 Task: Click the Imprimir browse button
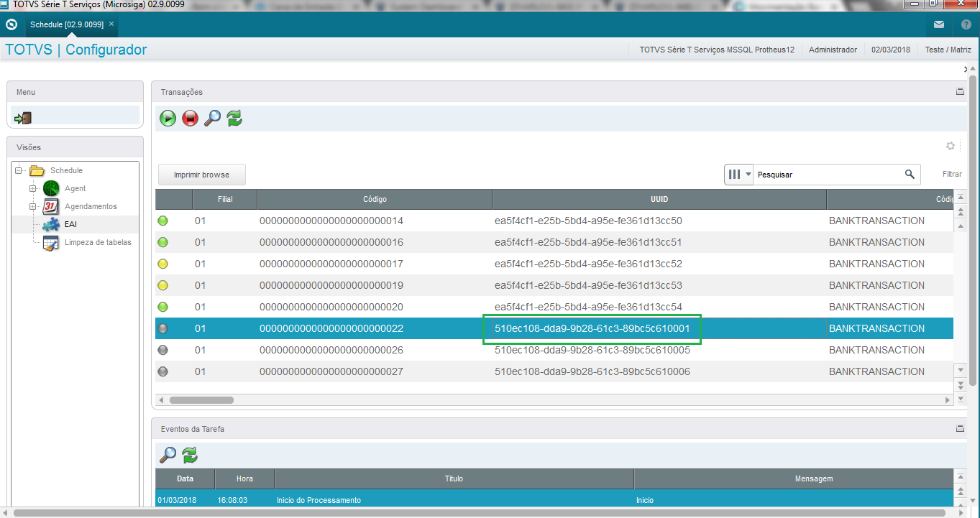[x=202, y=175]
